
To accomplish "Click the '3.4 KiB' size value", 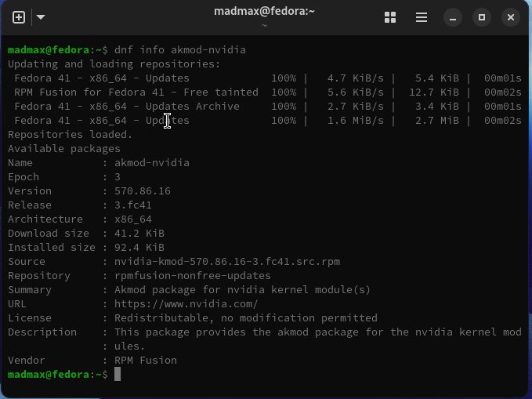I will coord(437,107).
